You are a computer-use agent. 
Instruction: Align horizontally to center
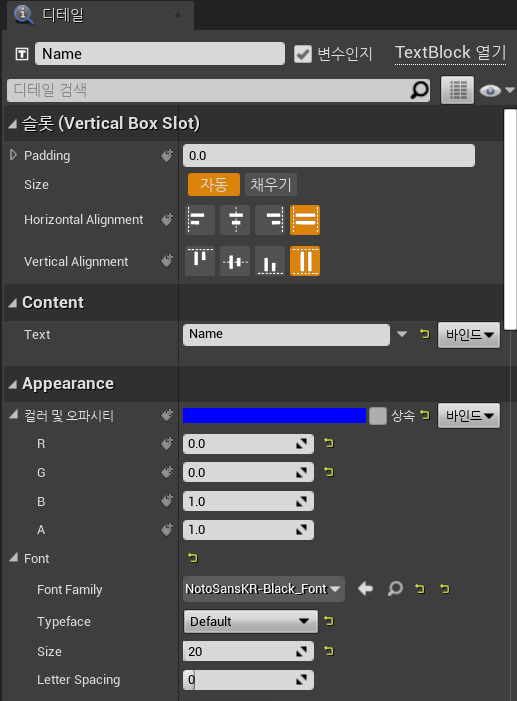pos(235,220)
